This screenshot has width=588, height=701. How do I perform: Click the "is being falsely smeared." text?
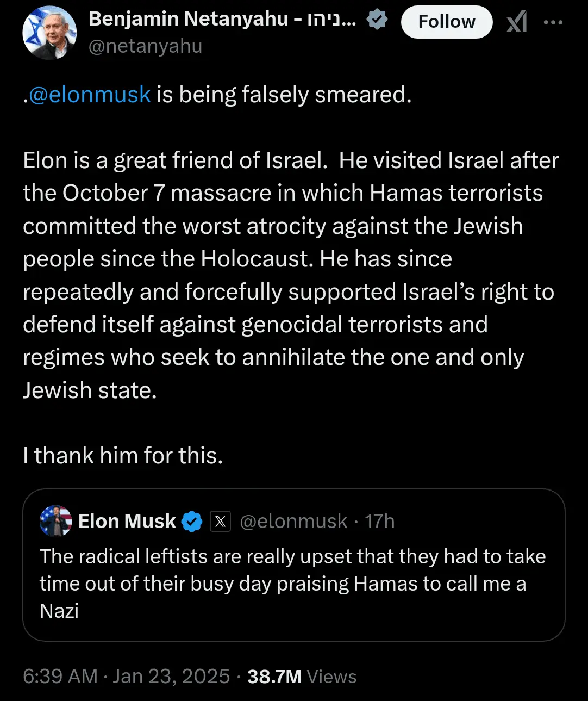coord(284,95)
